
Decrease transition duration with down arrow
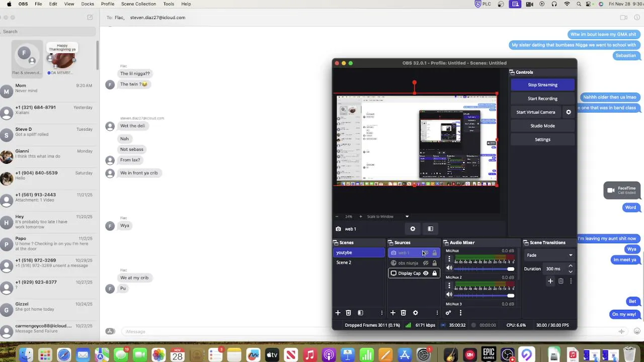click(571, 271)
